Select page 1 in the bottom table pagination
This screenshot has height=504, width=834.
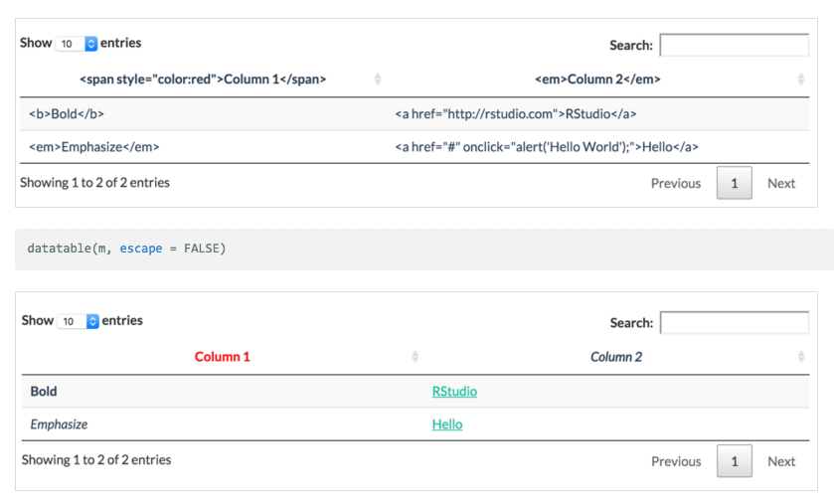pyautogui.click(x=734, y=461)
